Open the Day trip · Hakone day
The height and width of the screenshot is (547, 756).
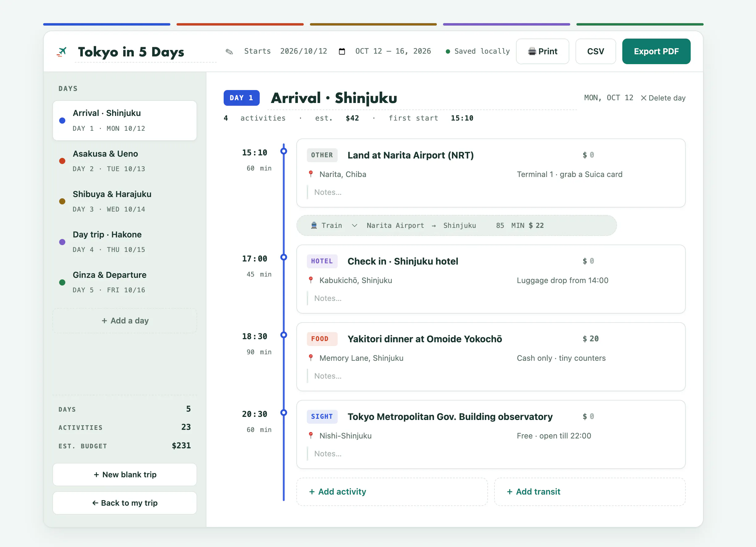[125, 241]
